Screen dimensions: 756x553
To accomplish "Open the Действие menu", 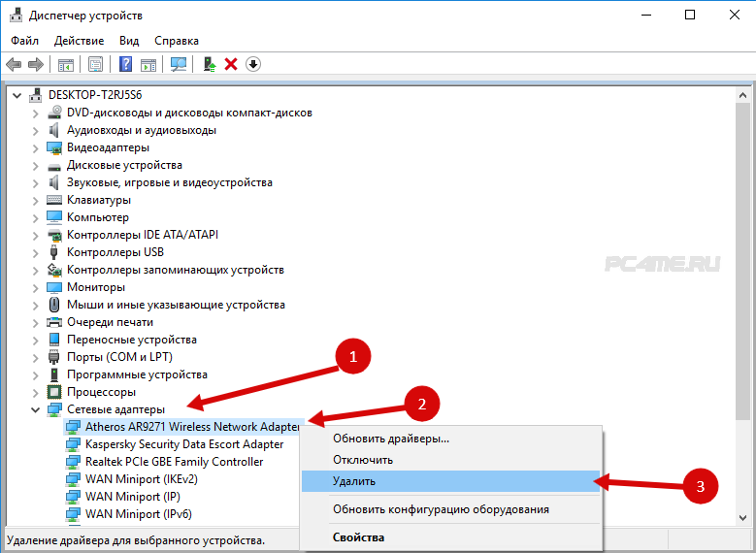I will [79, 41].
